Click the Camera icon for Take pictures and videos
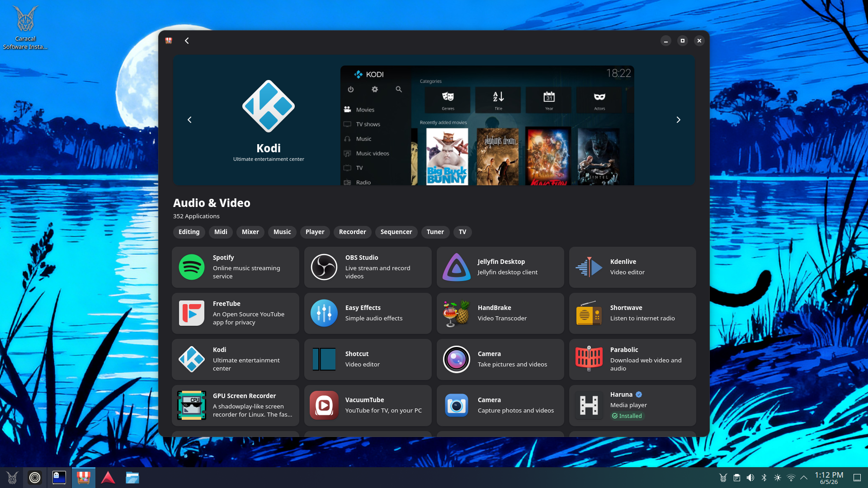Screen dimensions: 868x488 457,359
